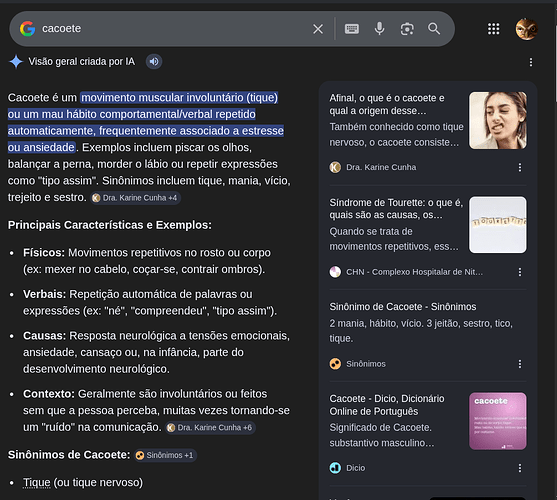Expand the Dra. Karine Cunha +4 citation chip
Image resolution: width=557 pixels, height=500 pixels.
coord(135,198)
